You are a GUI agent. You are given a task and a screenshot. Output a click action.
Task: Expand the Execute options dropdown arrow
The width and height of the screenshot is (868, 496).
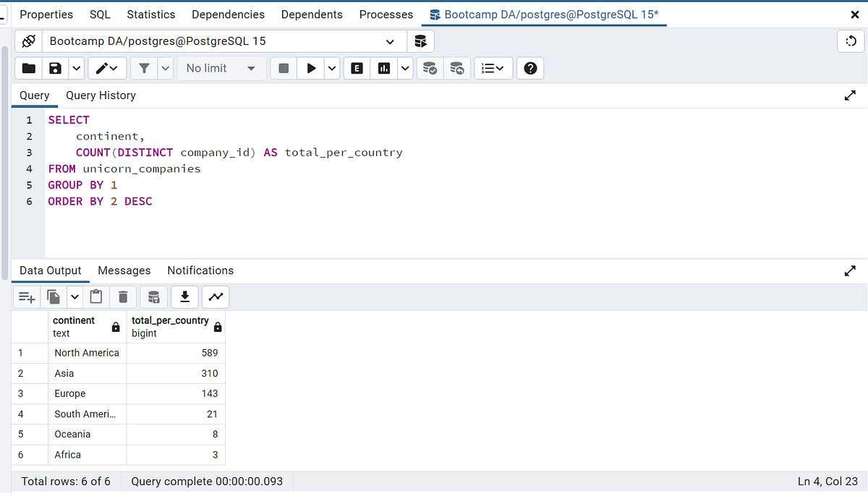pyautogui.click(x=332, y=67)
